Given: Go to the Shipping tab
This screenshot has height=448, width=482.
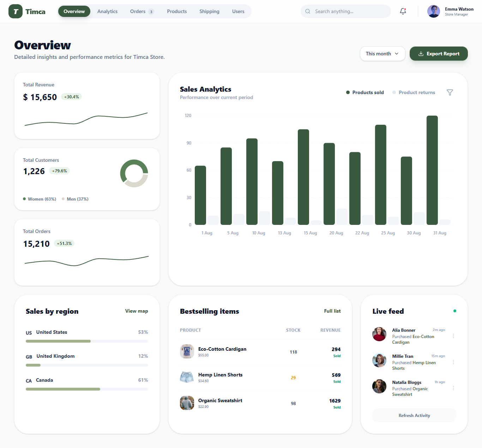Looking at the screenshot, I should pos(209,11).
